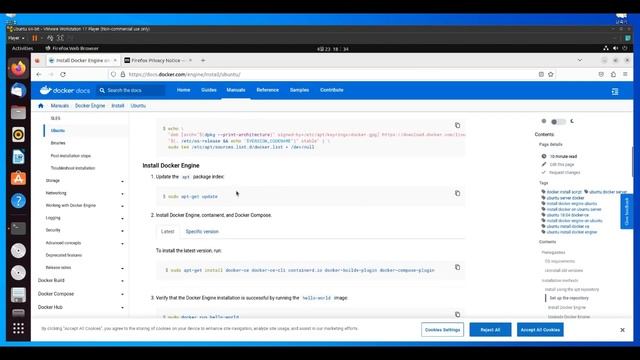Go back to the previous page

coord(39,74)
